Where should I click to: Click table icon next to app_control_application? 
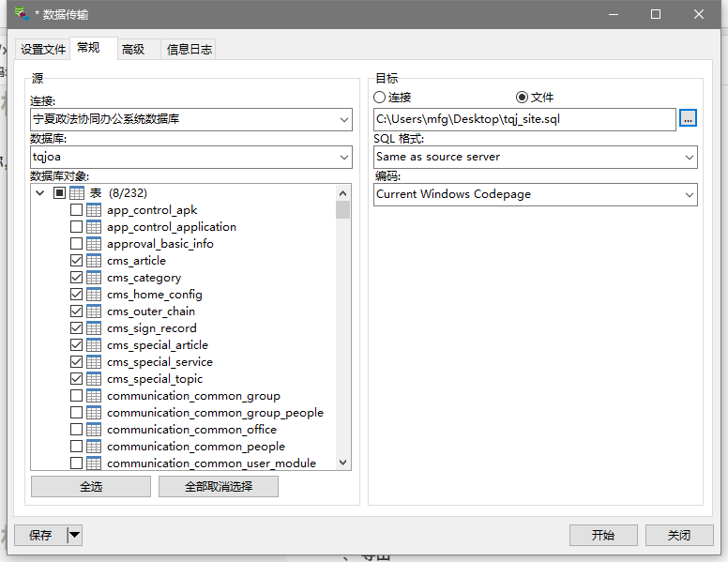[x=94, y=227]
